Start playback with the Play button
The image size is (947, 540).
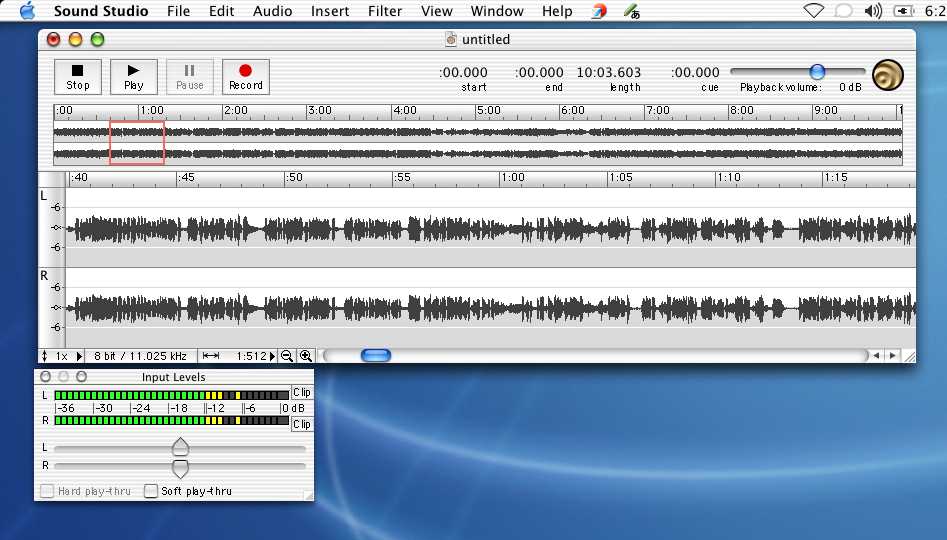point(133,77)
